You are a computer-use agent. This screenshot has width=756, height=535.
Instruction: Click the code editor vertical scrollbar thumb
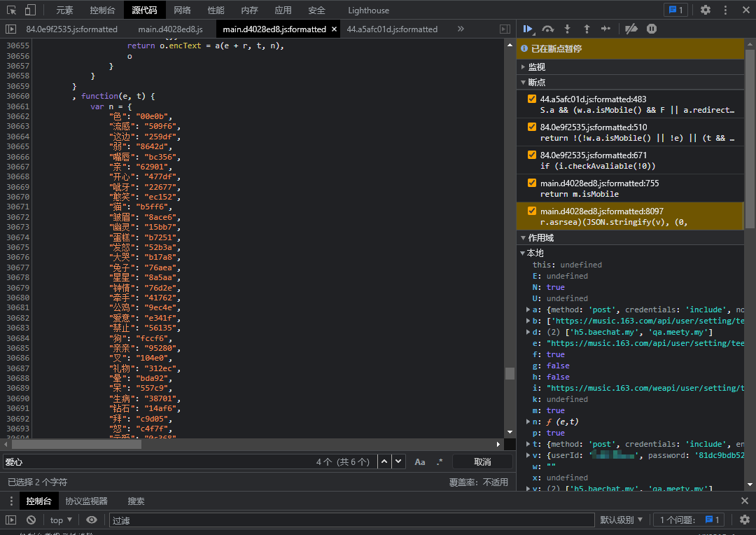510,373
